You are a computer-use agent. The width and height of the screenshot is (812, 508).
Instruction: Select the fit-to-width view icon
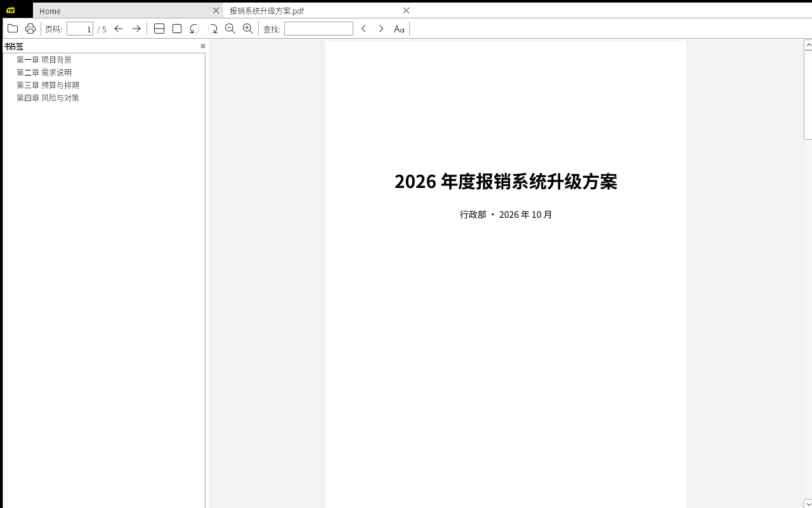coord(159,29)
